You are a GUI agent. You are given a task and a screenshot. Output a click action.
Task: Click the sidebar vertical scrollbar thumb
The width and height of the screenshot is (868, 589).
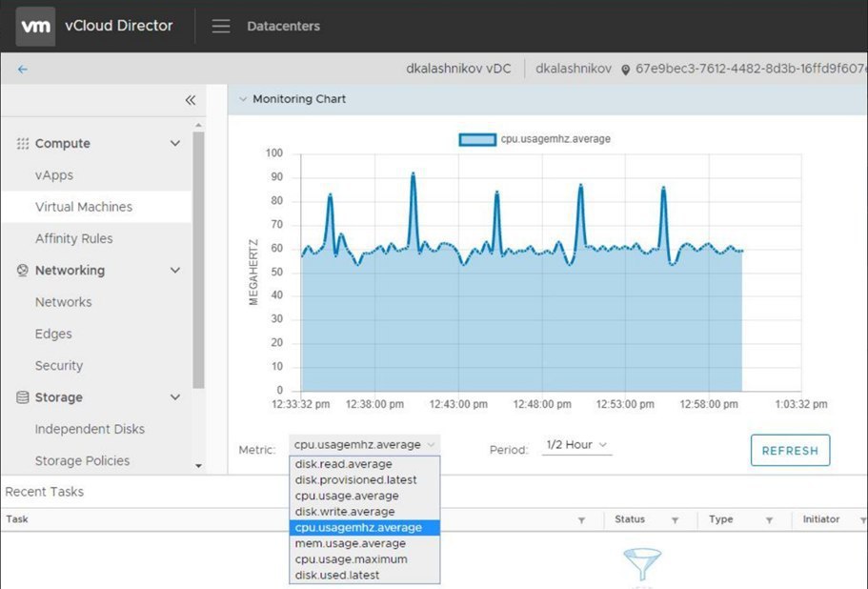click(x=199, y=259)
